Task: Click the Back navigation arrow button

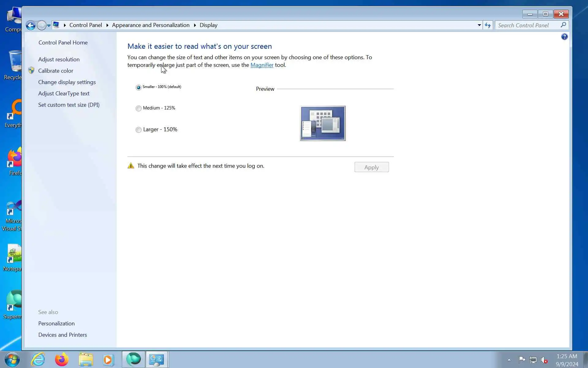Action: (30, 25)
